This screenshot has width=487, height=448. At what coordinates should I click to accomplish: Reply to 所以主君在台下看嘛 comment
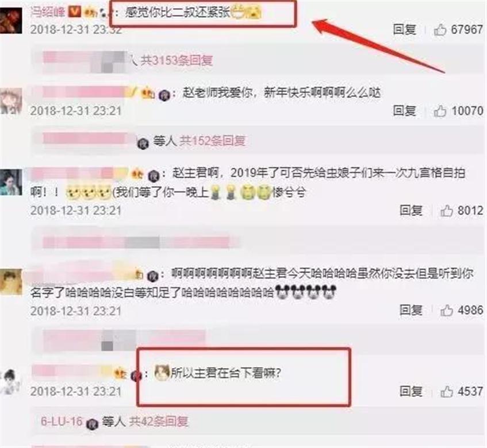click(x=411, y=391)
